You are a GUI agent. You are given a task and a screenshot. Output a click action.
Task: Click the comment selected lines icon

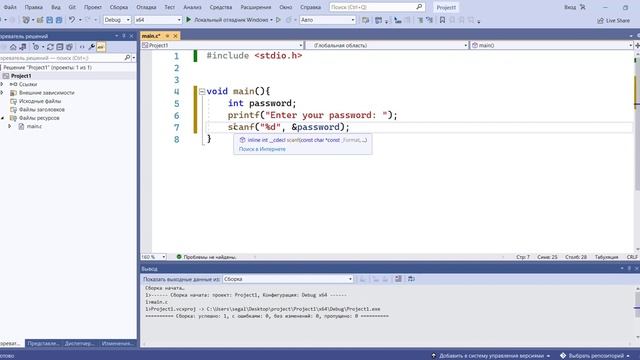coord(420,20)
